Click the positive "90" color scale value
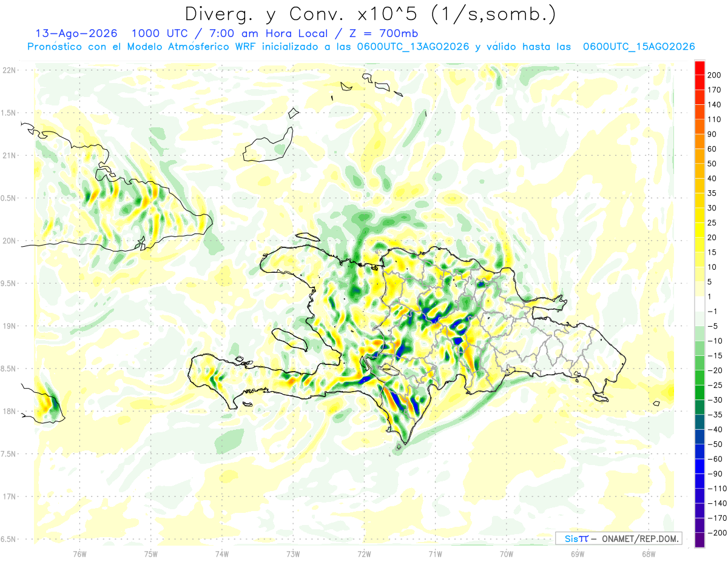 712,134
